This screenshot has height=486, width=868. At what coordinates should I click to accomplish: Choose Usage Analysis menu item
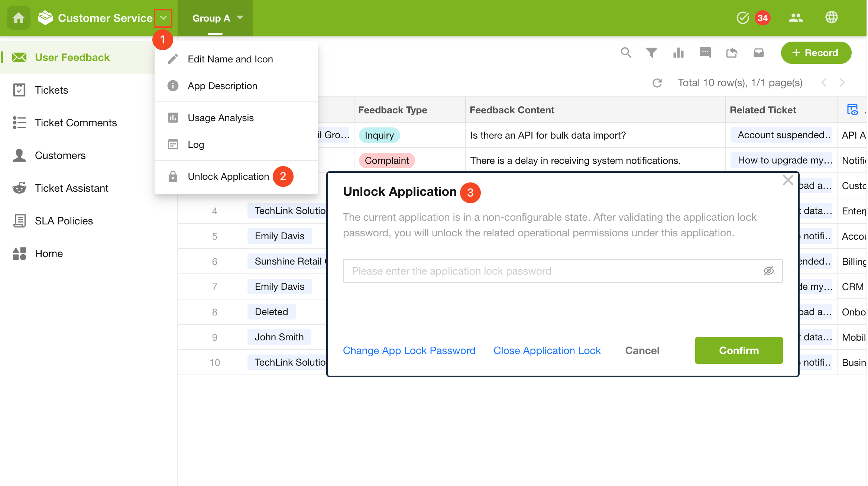click(236, 118)
